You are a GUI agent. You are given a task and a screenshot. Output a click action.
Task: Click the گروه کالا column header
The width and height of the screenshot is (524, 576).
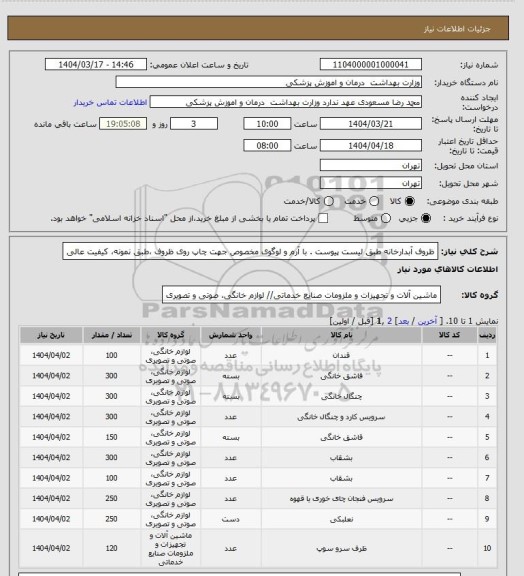(171, 335)
